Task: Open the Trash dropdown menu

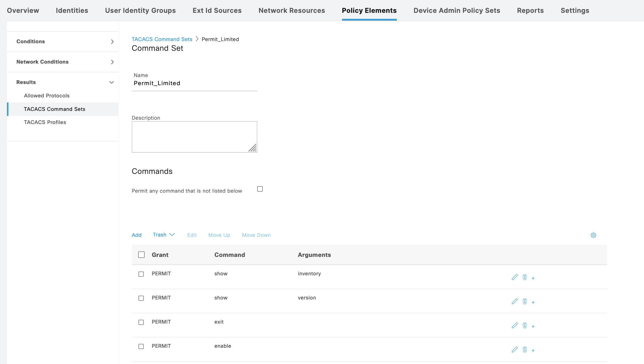Action: pyautogui.click(x=164, y=235)
